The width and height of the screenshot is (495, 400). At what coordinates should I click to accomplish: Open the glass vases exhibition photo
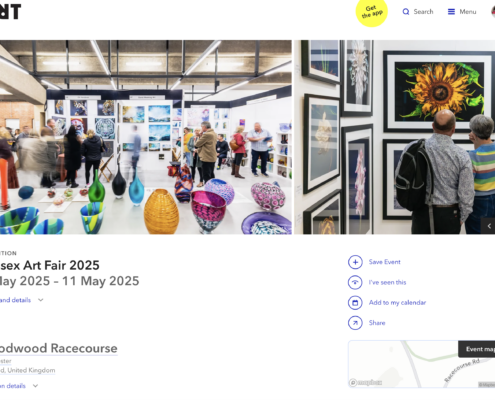point(146,137)
